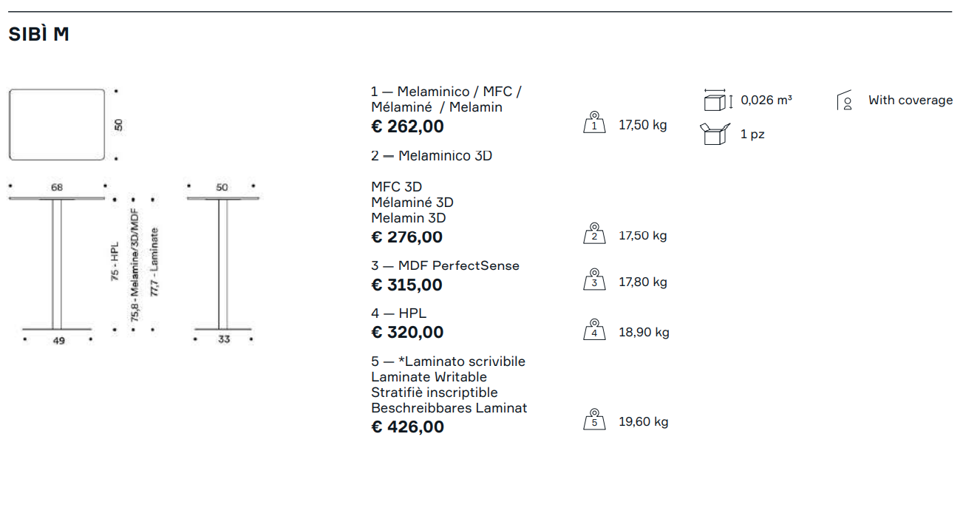The image size is (980, 516).
Task: Click the table top plan view drawing
Action: (x=57, y=124)
